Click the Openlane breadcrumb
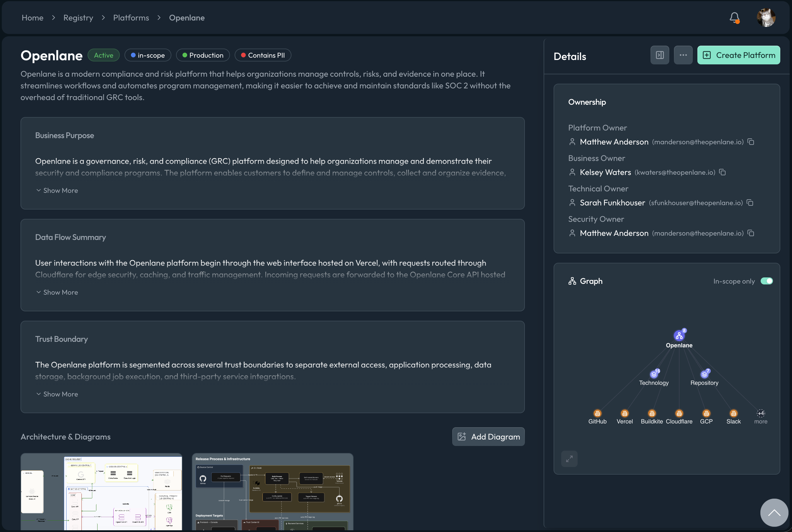792x532 pixels. pyautogui.click(x=187, y=18)
